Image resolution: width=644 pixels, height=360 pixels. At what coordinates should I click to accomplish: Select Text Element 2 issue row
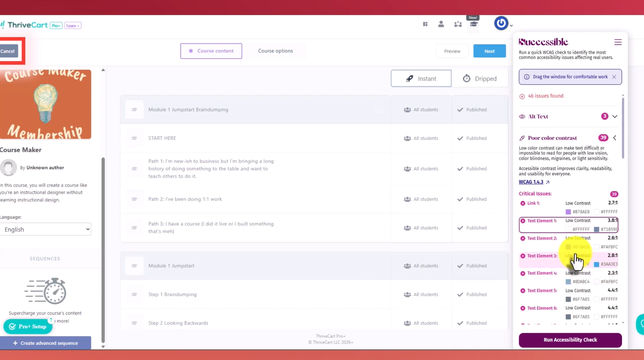click(568, 242)
